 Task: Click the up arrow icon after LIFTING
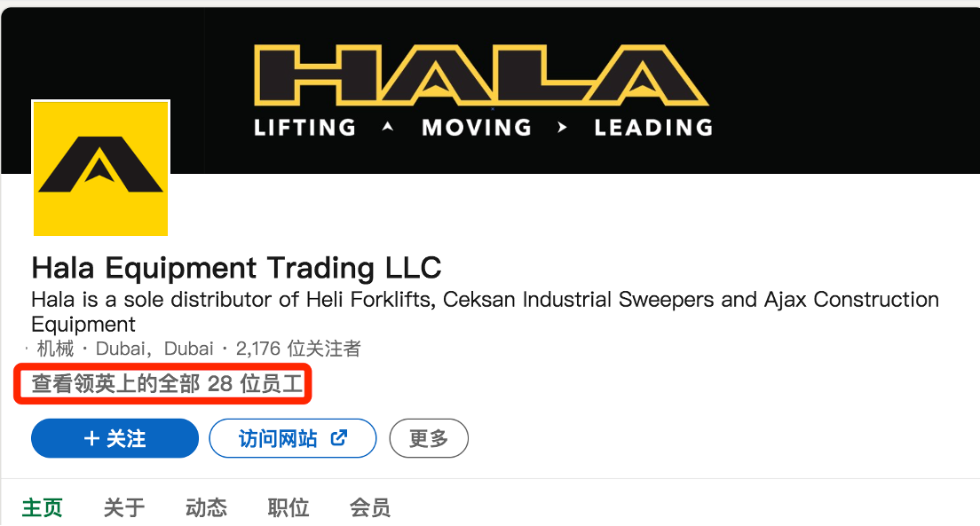point(388,127)
